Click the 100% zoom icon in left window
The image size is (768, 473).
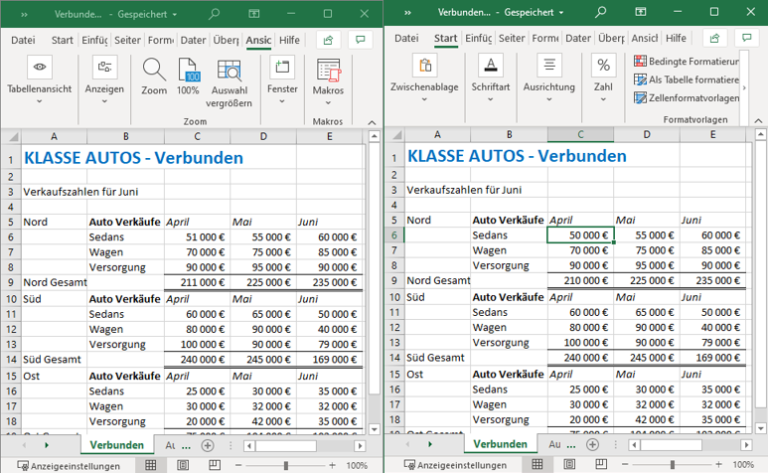click(x=188, y=70)
